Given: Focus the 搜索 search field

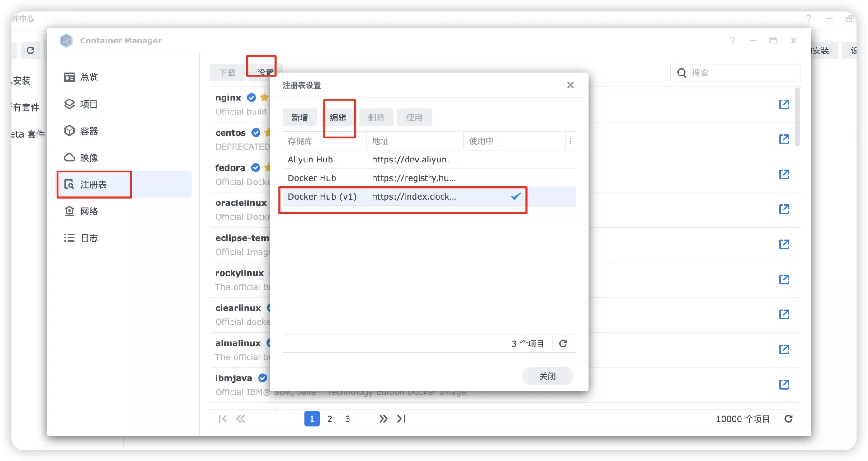Looking at the screenshot, I should click(x=736, y=73).
